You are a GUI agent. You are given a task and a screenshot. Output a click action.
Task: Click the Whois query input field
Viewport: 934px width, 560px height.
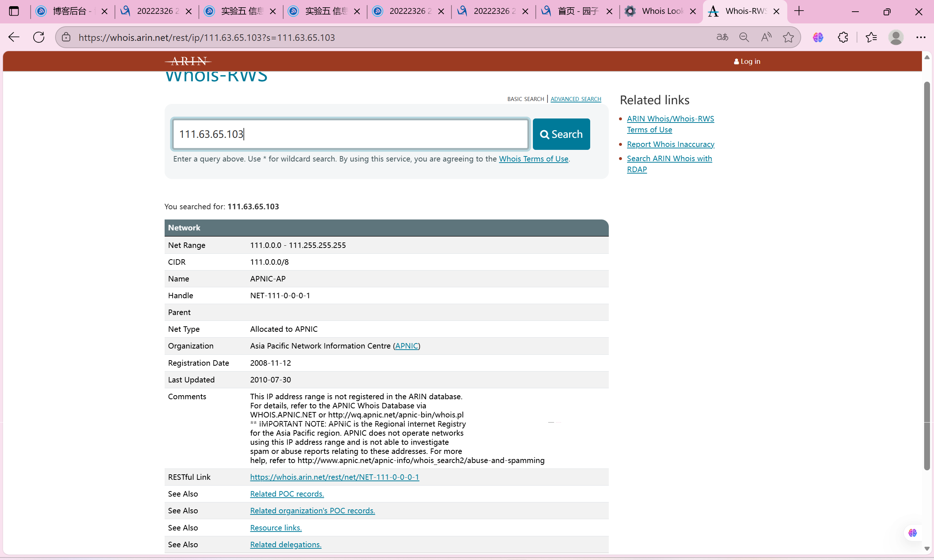[x=350, y=134]
